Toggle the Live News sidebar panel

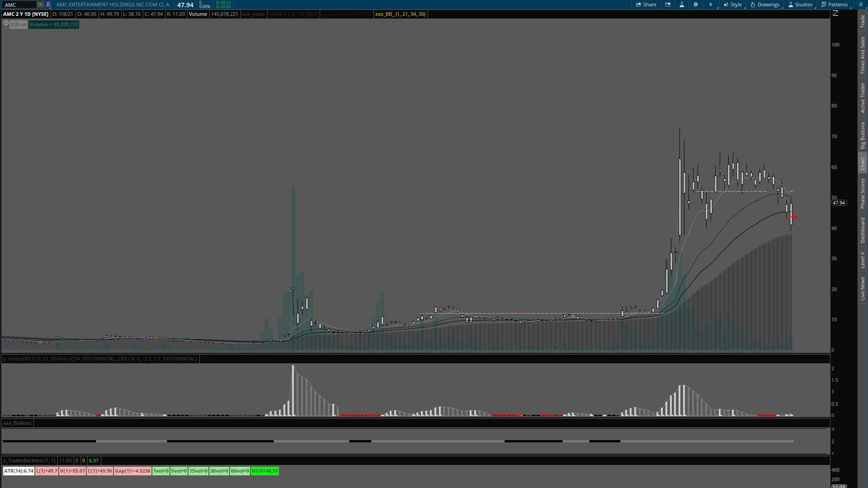pos(863,289)
